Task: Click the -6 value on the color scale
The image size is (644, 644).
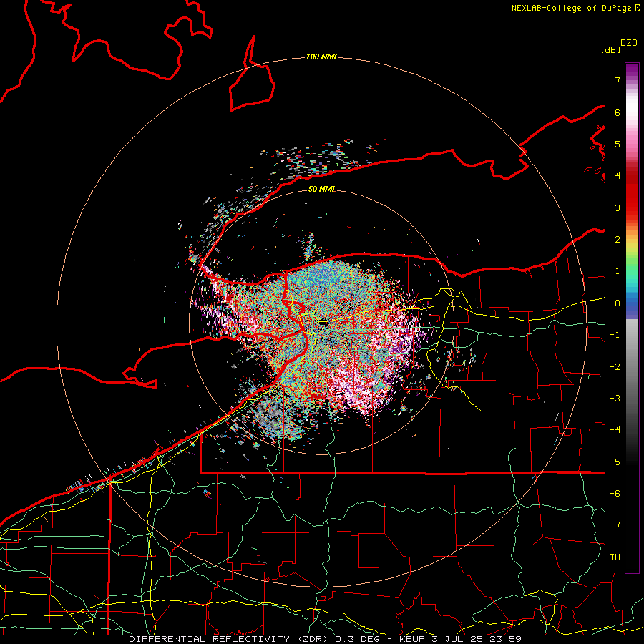Action: (615, 494)
